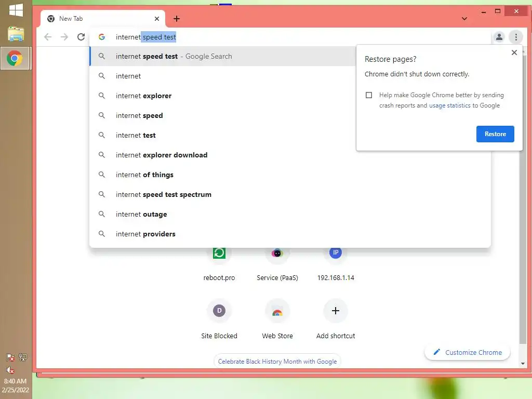
Task: Click the Chrome taskbar icon
Action: [x=16, y=58]
